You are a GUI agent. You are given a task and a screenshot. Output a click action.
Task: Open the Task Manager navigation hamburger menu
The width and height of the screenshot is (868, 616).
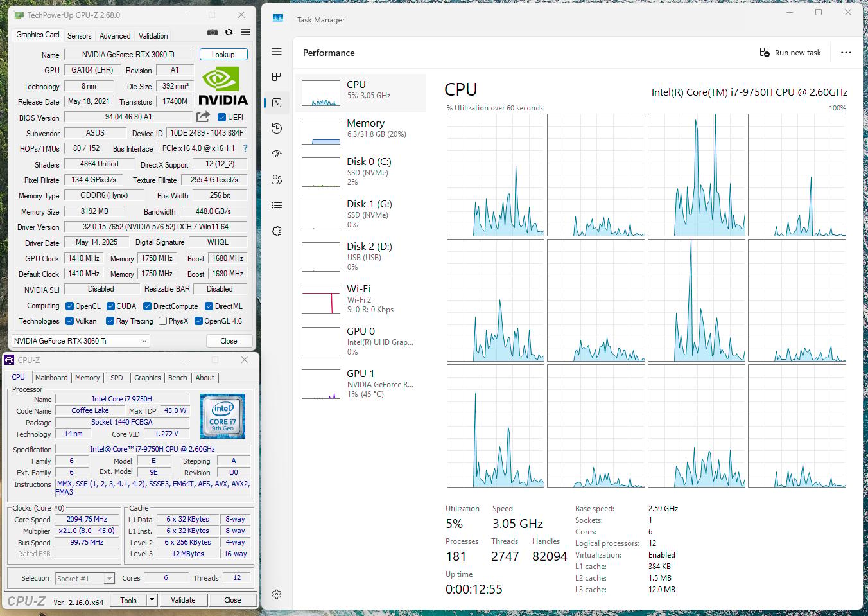[x=277, y=51]
